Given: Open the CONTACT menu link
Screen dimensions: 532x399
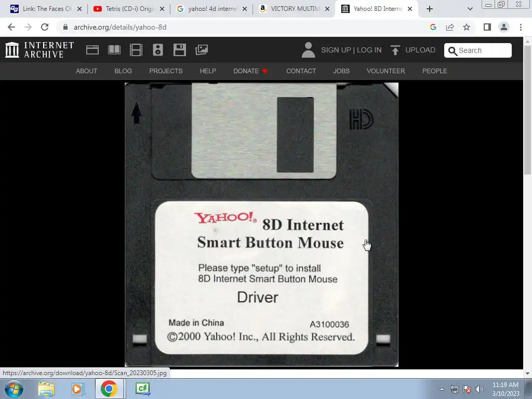Looking at the screenshot, I should click(x=301, y=71).
